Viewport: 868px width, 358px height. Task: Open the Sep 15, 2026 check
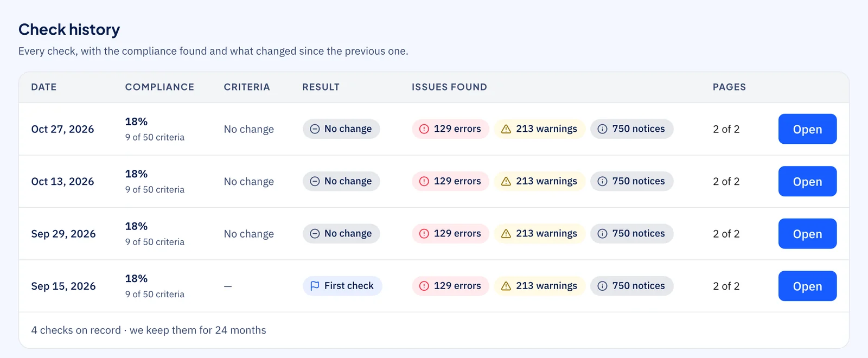(807, 286)
